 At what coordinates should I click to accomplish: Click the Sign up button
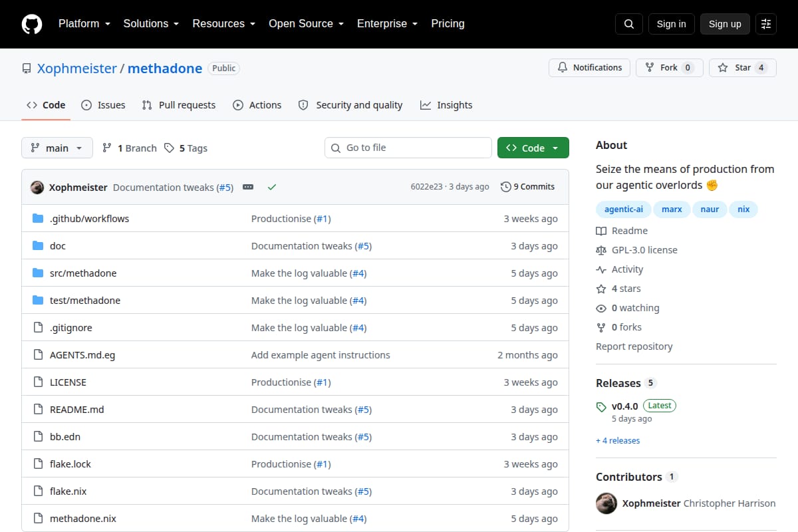(725, 24)
